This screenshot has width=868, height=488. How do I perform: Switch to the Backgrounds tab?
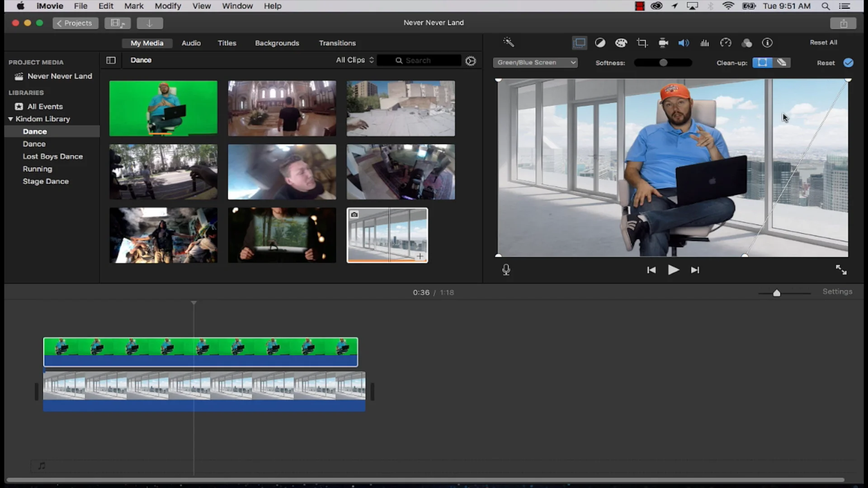point(277,43)
